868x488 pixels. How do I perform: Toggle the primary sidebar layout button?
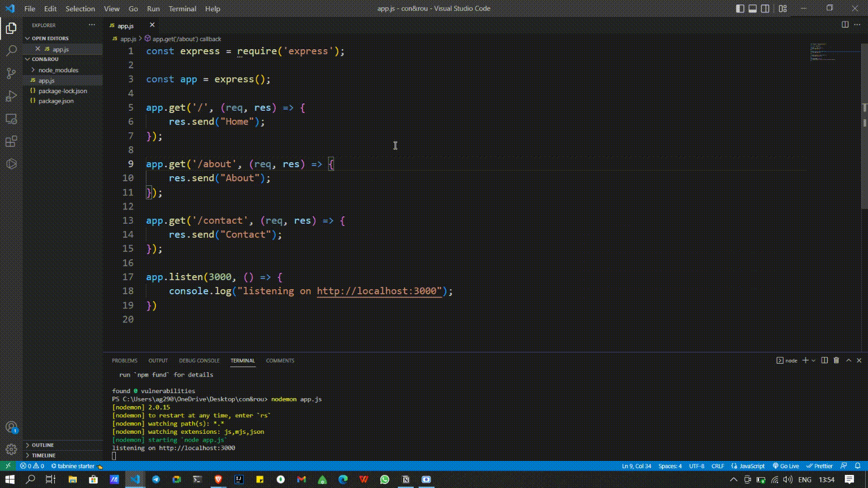[x=740, y=8]
